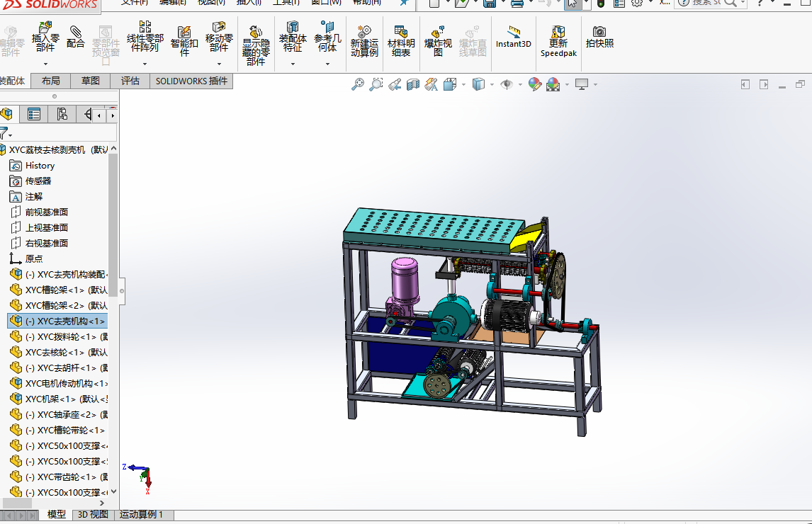Click the Zoom to Area icon
Screen dimensions: 812x524
(376, 84)
